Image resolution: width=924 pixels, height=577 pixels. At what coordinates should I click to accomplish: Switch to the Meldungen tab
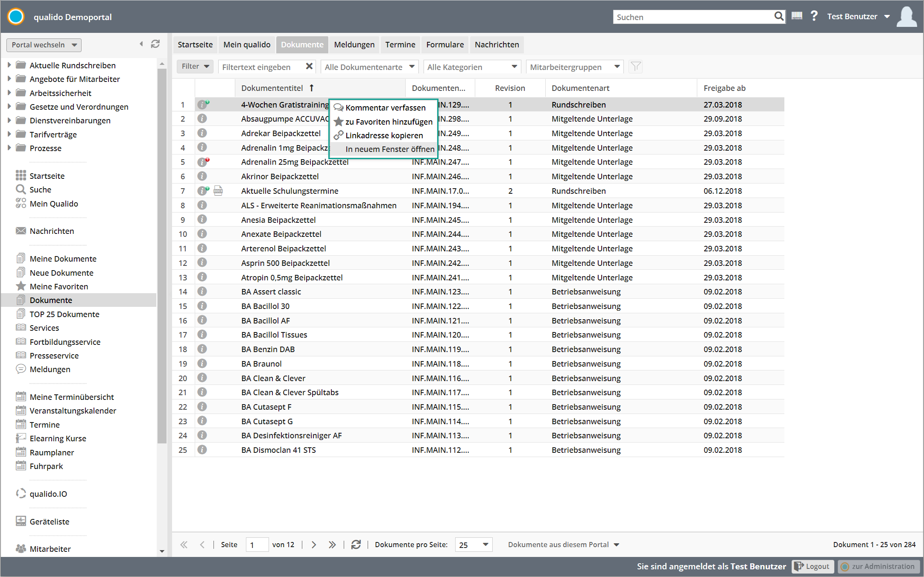354,44
